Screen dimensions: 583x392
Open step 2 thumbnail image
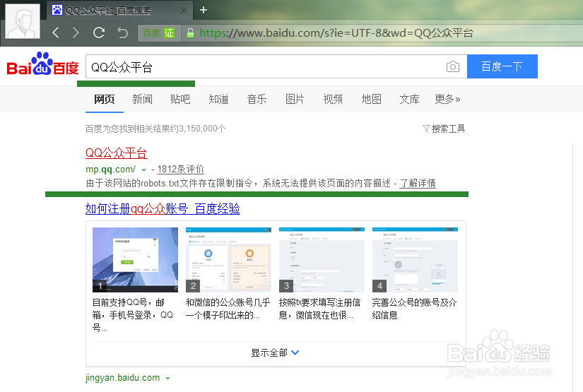[x=229, y=260]
